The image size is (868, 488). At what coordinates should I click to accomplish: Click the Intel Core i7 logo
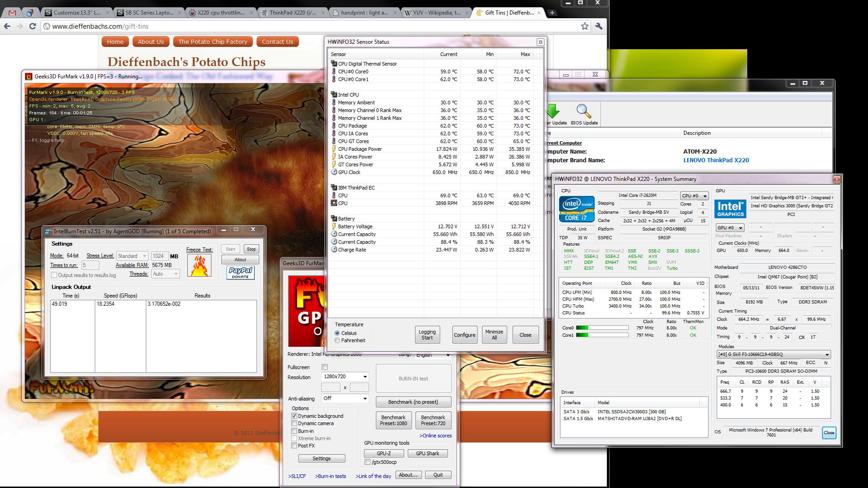[576, 209]
